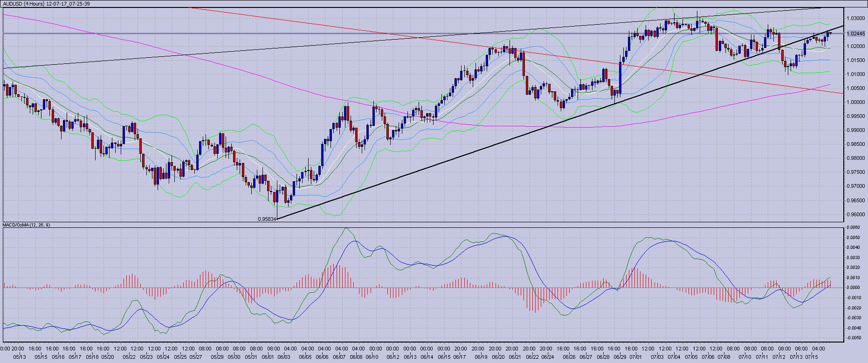Viewport: 868px width, 363px height.
Task: Select the MACD/OsMA (12, 26, 9) indicator label
Action: click(x=27, y=225)
